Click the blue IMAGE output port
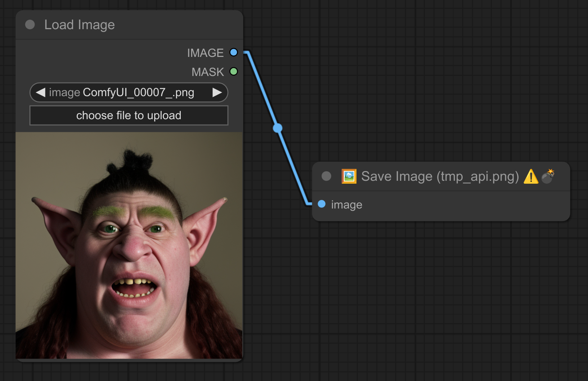Image resolution: width=588 pixels, height=381 pixels. (x=234, y=53)
